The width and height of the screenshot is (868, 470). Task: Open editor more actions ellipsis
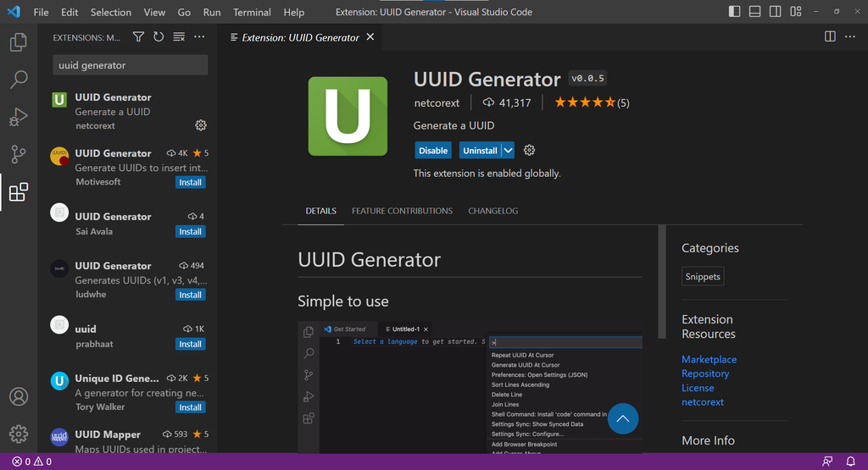click(x=850, y=36)
